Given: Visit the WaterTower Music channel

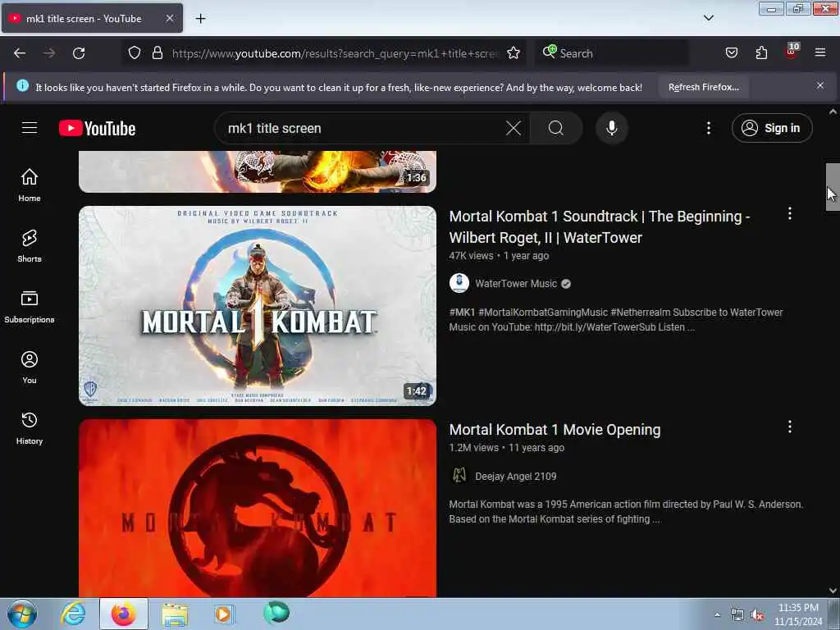Looking at the screenshot, I should pyautogui.click(x=516, y=283).
